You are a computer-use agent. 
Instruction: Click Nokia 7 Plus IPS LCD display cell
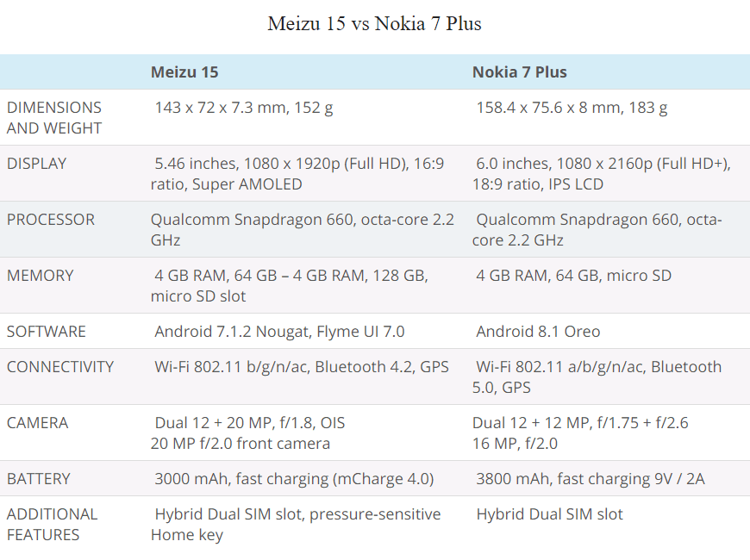coord(602,174)
